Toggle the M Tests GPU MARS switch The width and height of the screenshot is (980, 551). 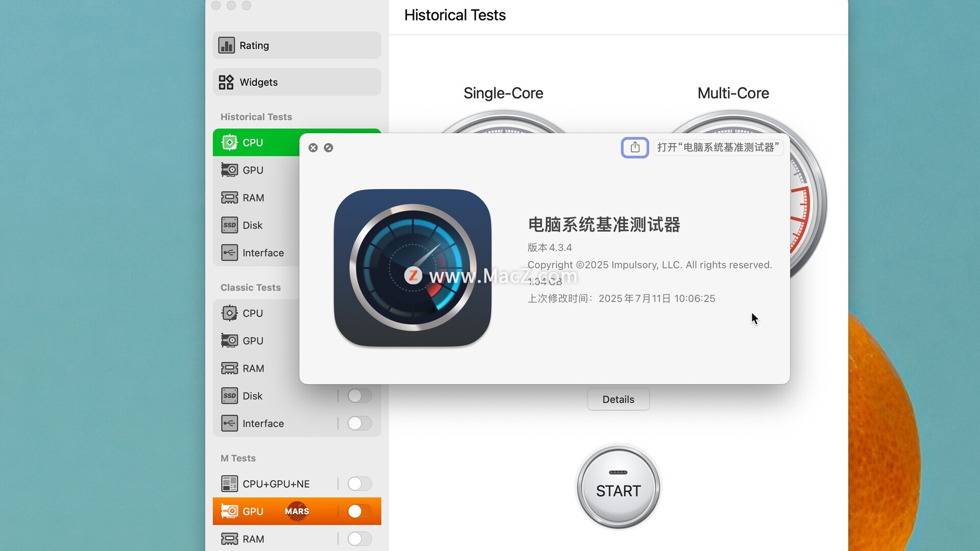click(x=359, y=511)
